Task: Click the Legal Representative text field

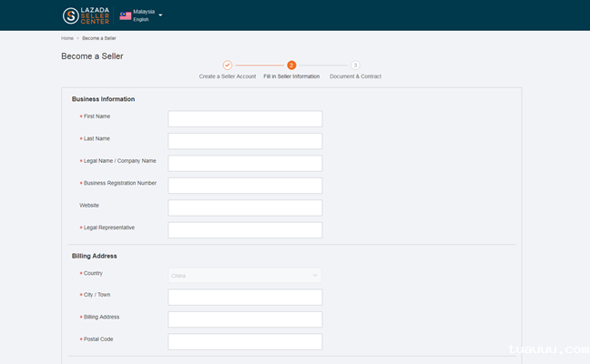Action: (x=245, y=230)
